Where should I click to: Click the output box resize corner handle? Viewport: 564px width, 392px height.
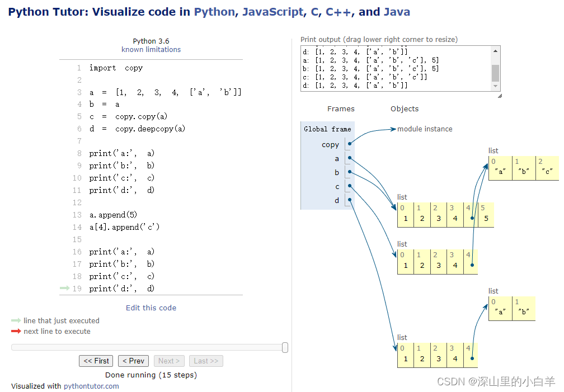point(499,96)
